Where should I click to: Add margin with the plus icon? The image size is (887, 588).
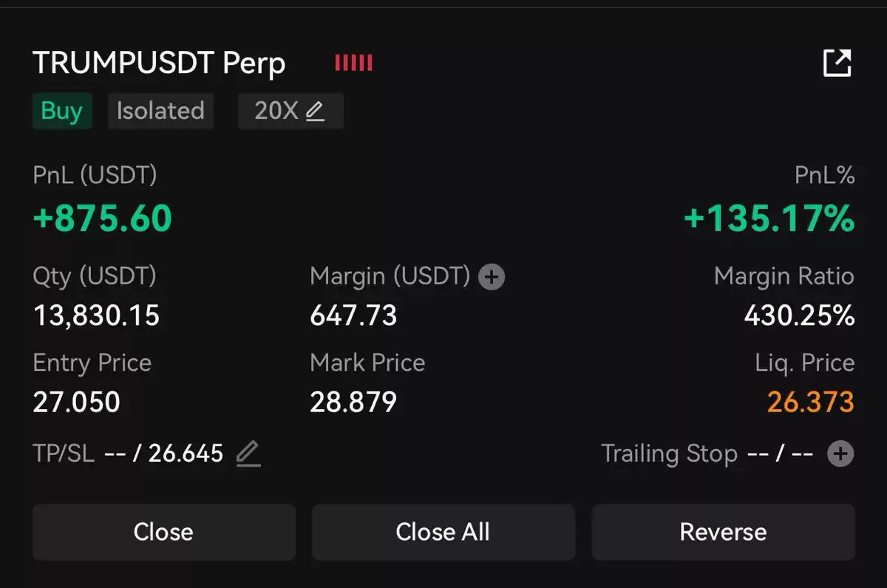point(492,278)
